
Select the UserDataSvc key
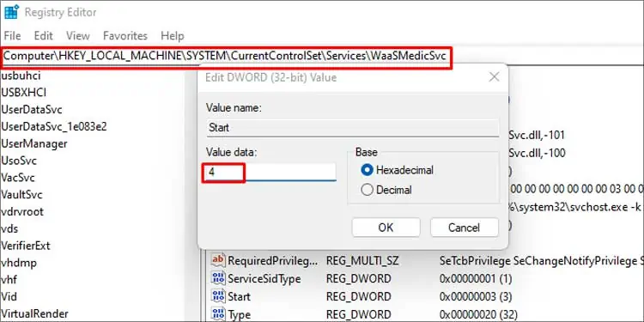point(32,110)
